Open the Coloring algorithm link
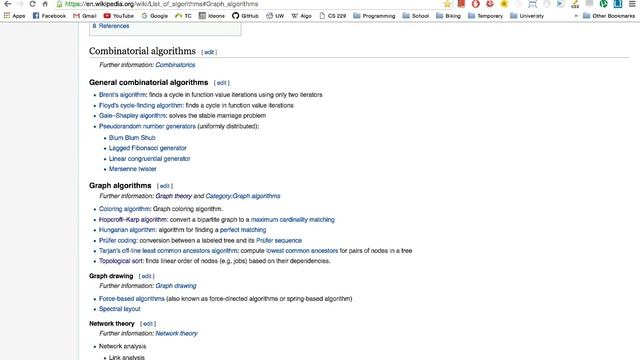 pyautogui.click(x=124, y=209)
